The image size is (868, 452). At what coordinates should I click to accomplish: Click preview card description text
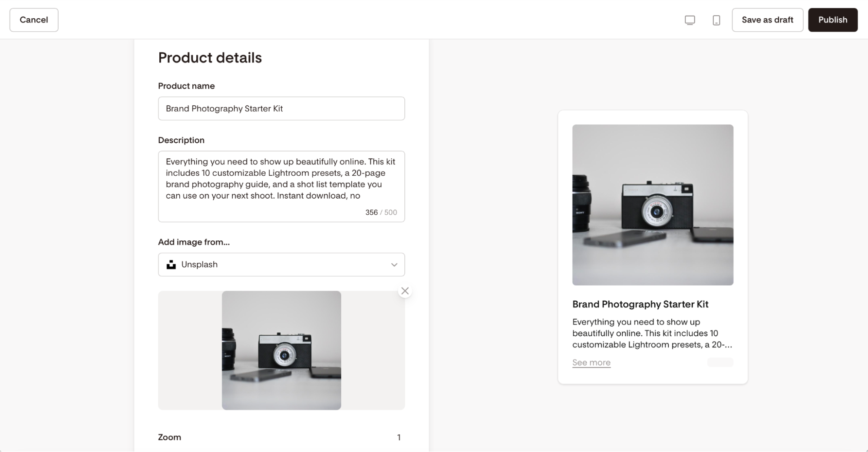pyautogui.click(x=652, y=333)
